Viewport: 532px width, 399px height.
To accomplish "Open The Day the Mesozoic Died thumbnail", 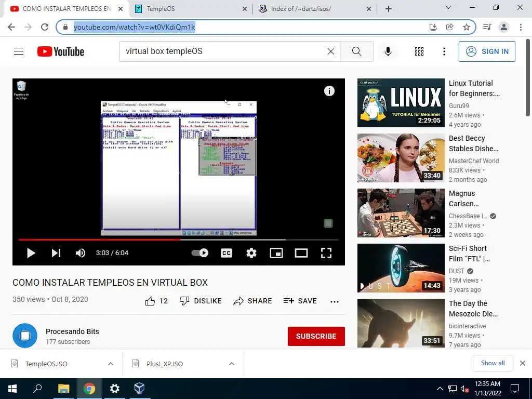I will 401,323.
